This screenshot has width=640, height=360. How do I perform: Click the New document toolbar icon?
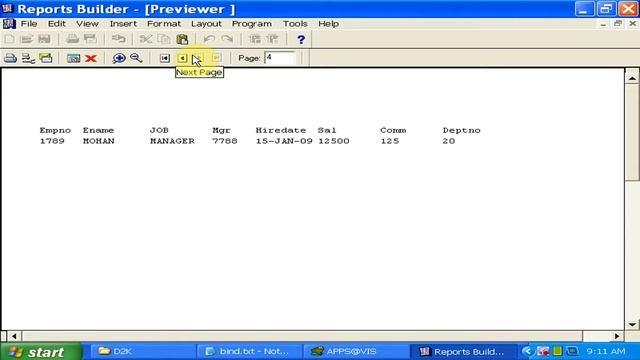[x=9, y=39]
